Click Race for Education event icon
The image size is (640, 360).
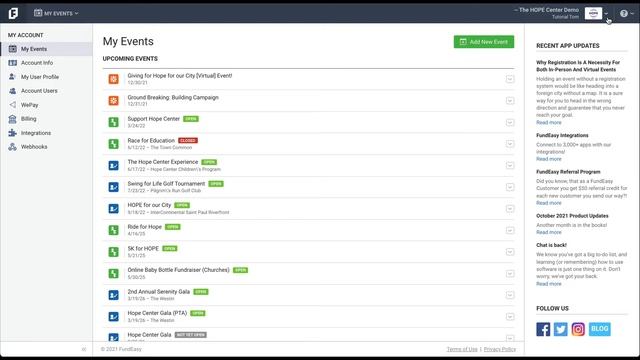[113, 144]
